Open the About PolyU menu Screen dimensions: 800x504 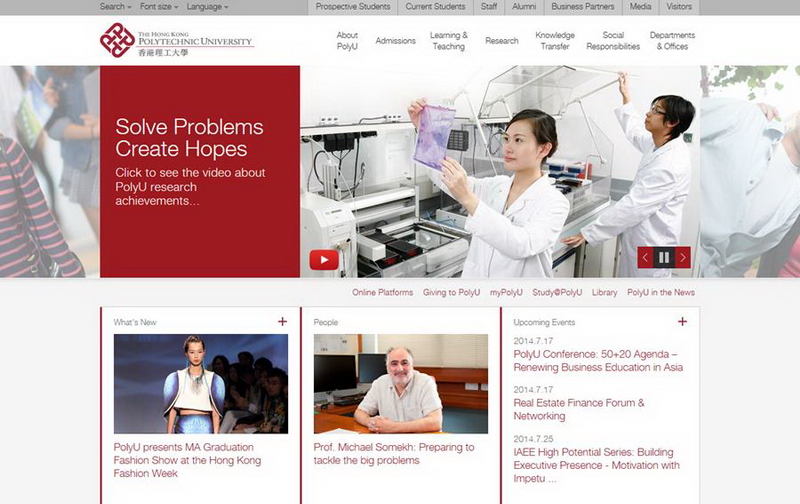[347, 41]
